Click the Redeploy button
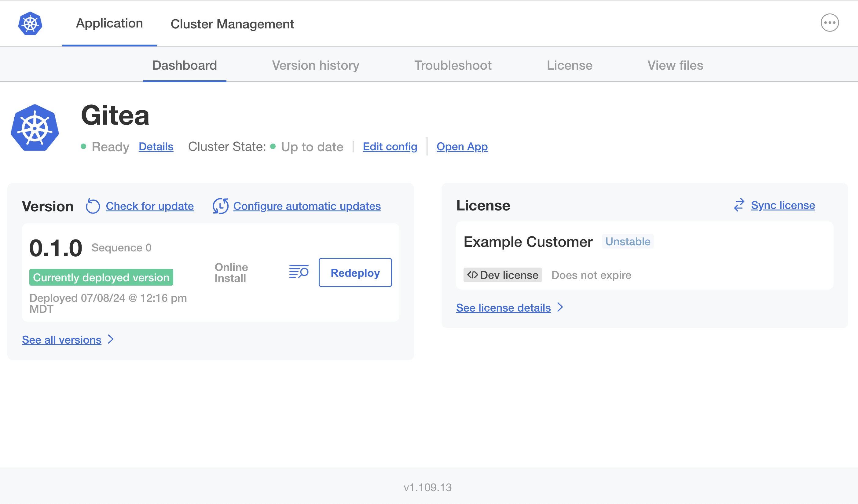 click(x=355, y=272)
